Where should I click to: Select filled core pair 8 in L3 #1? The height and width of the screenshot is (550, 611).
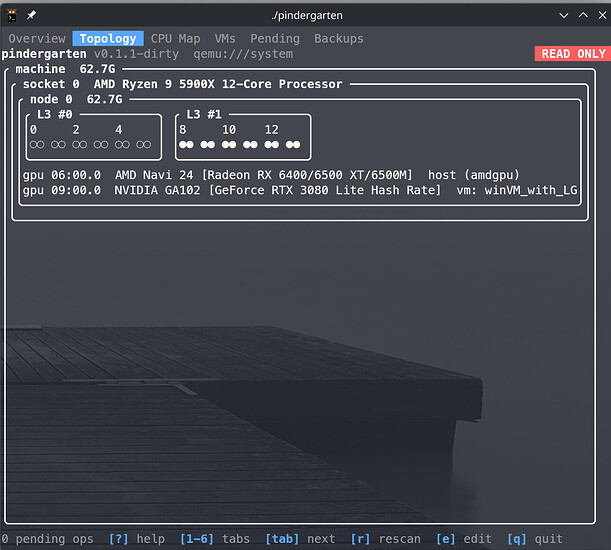click(x=186, y=145)
